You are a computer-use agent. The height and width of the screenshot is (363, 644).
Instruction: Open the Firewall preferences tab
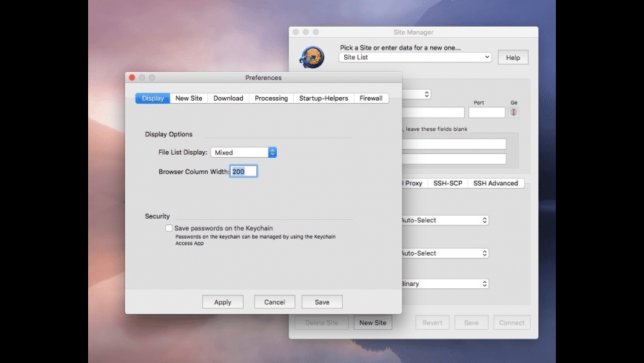tap(371, 99)
